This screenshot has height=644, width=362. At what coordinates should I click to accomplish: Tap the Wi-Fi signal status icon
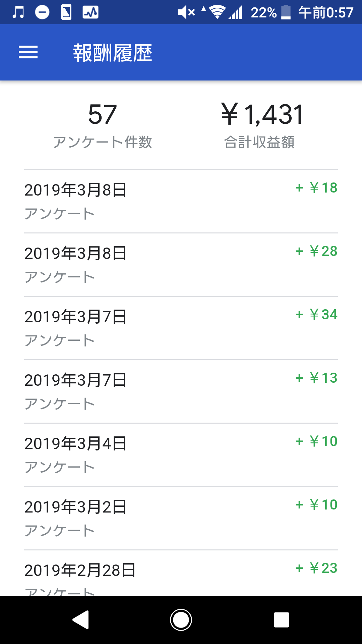pos(217,12)
